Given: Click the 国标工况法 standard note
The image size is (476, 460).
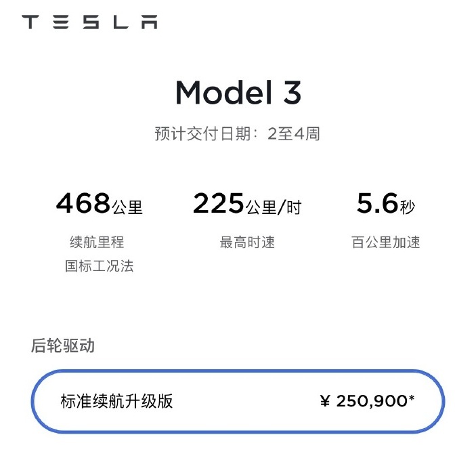Looking at the screenshot, I should [x=100, y=266].
